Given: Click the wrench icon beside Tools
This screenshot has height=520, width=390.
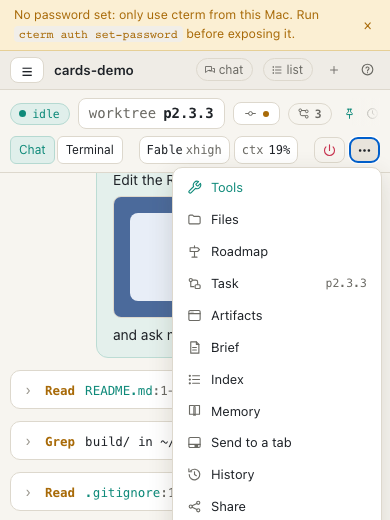Looking at the screenshot, I should [x=195, y=188].
